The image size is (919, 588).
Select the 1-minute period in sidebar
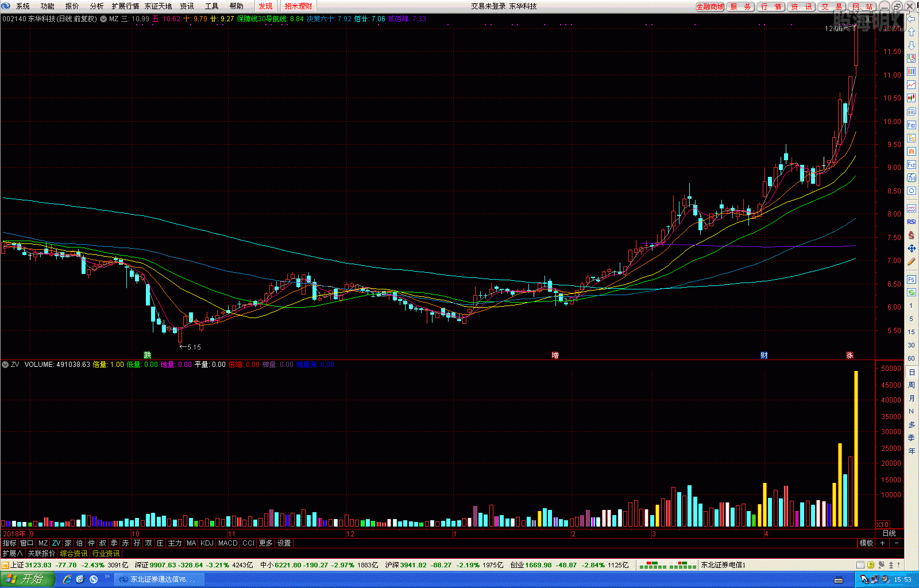click(911, 305)
